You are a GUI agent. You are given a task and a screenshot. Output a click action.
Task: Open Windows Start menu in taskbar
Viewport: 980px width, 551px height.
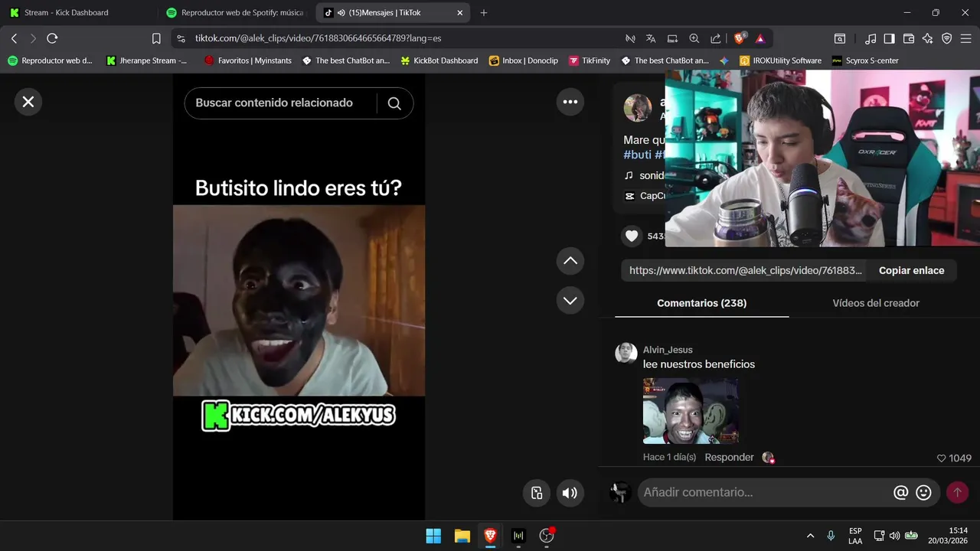(433, 536)
